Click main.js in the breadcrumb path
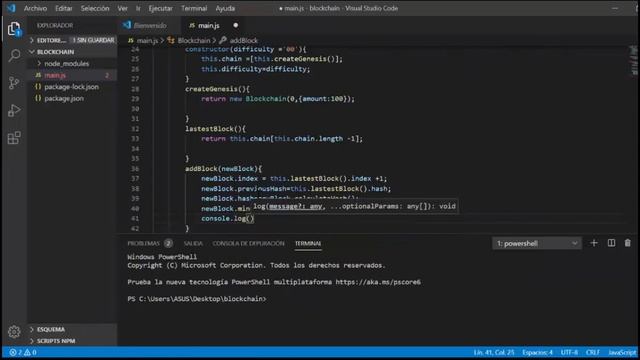The image size is (640, 360). pyautogui.click(x=147, y=40)
